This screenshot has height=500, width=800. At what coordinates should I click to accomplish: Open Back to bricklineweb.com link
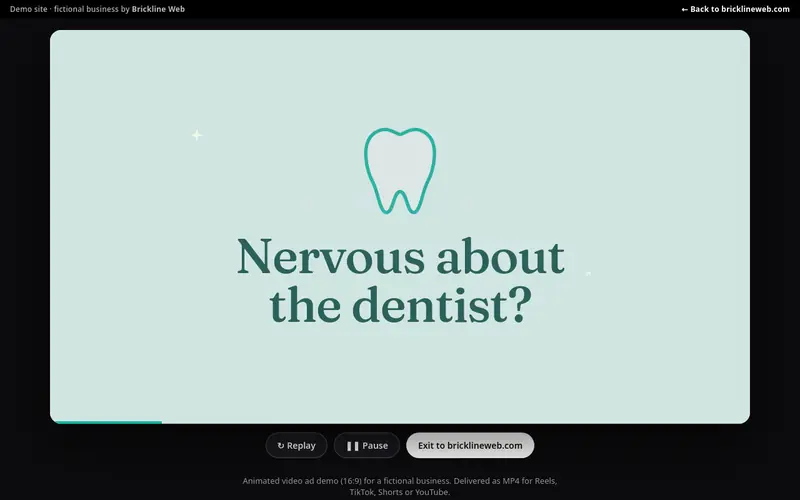735,9
